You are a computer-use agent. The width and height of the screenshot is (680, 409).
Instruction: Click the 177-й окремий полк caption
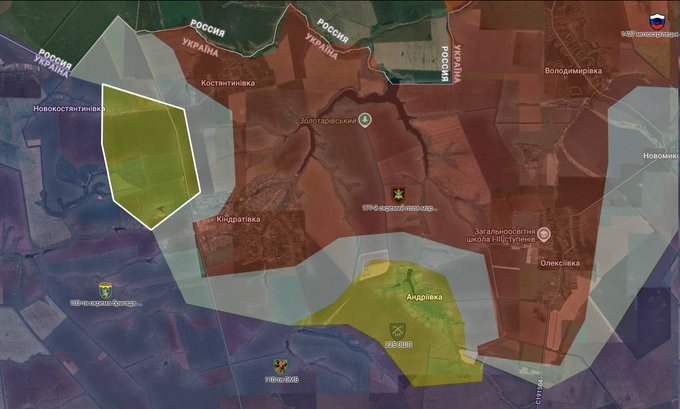pos(400,208)
